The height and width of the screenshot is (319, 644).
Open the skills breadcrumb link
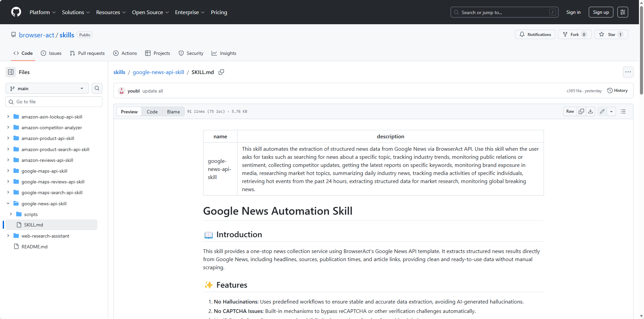tap(119, 72)
